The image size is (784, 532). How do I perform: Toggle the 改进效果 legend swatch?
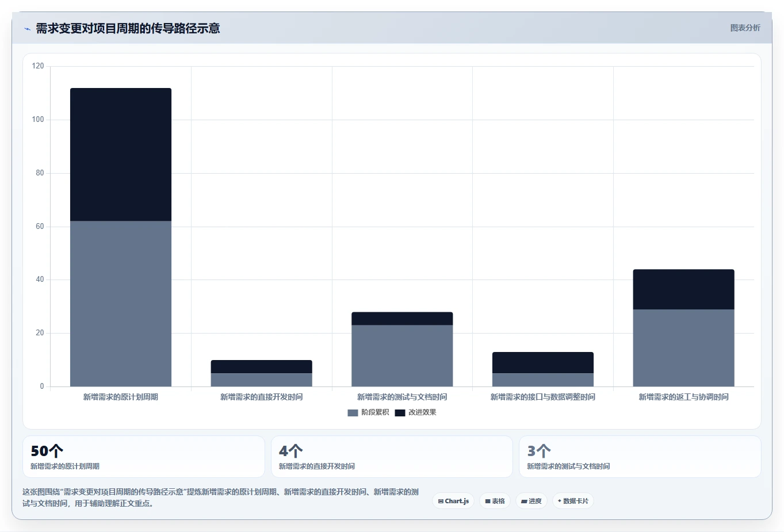pos(400,412)
